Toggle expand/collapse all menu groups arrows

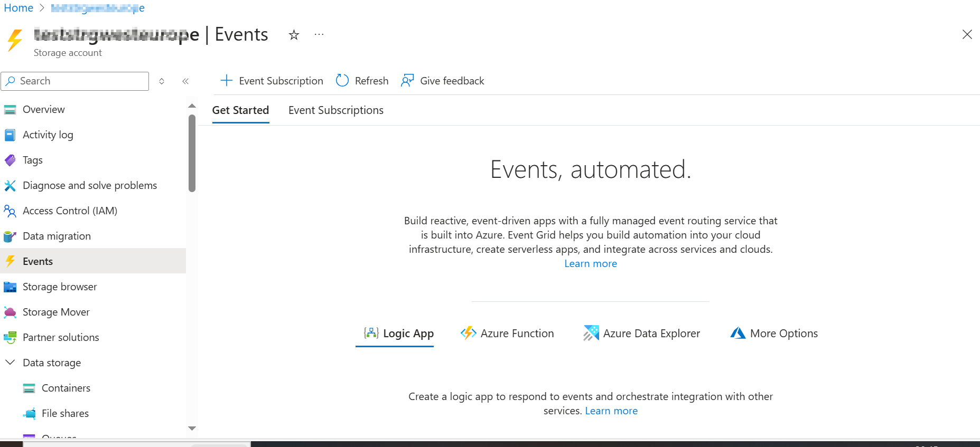(x=162, y=81)
